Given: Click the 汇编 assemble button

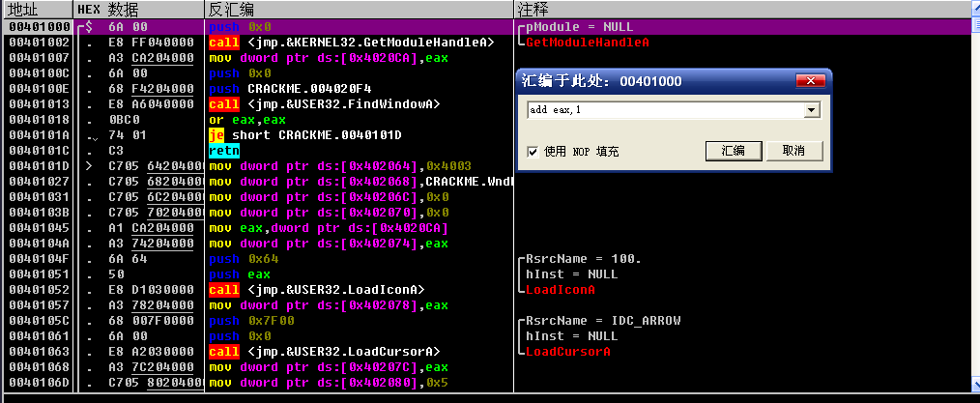Looking at the screenshot, I should 734,151.
